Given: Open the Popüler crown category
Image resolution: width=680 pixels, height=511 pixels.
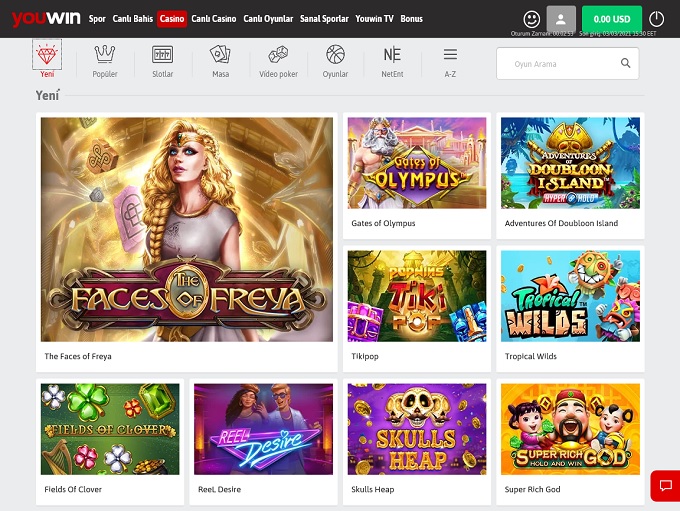Looking at the screenshot, I should click(104, 55).
